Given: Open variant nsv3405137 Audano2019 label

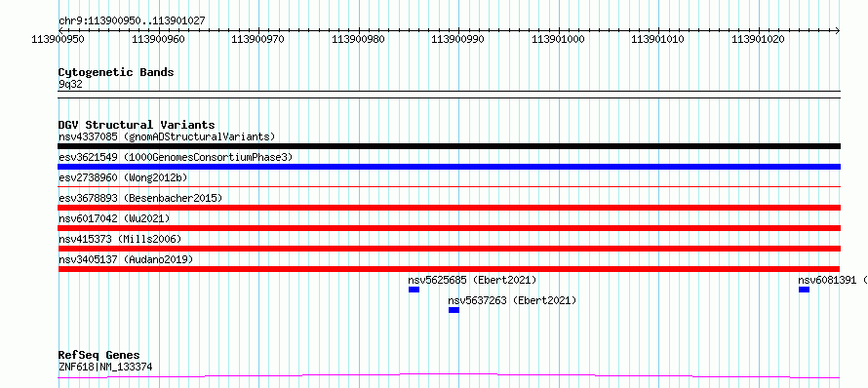Looking at the screenshot, I should 126,259.
